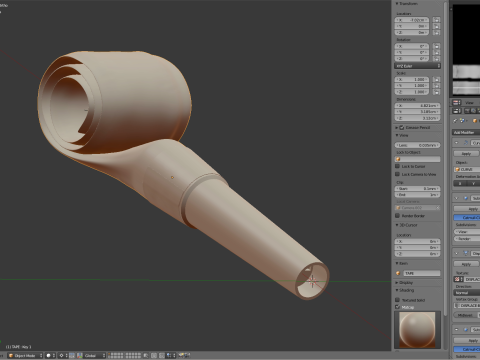The height and width of the screenshot is (360, 480).
Task: Click the Lens value field
Action: (417, 145)
